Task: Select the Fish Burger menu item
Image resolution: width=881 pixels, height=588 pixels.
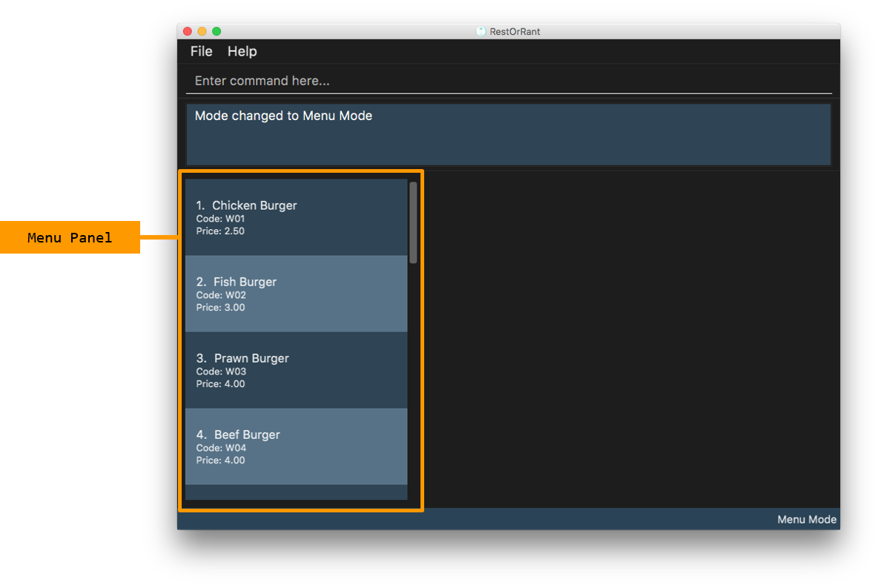Action: [296, 294]
